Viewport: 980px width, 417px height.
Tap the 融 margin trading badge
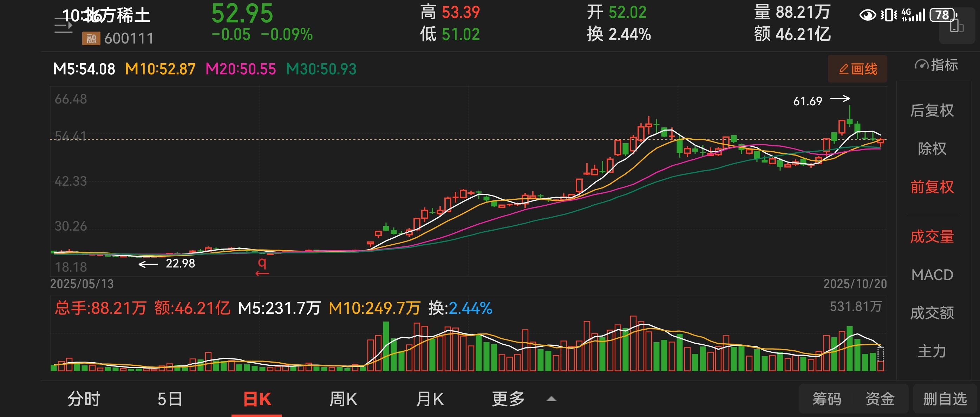pyautogui.click(x=91, y=38)
